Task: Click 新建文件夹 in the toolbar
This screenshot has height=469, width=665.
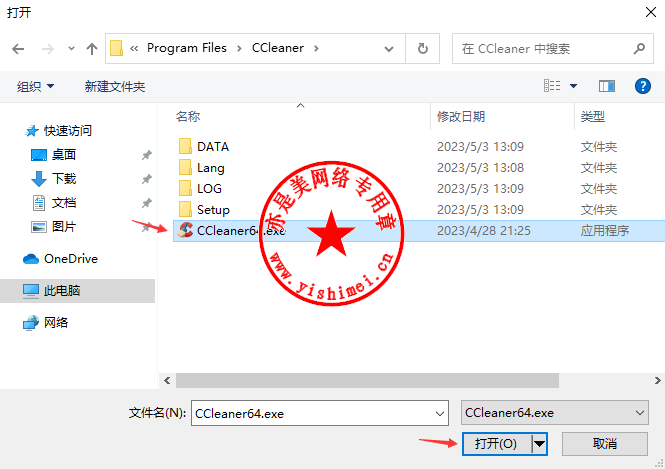Action: [115, 87]
